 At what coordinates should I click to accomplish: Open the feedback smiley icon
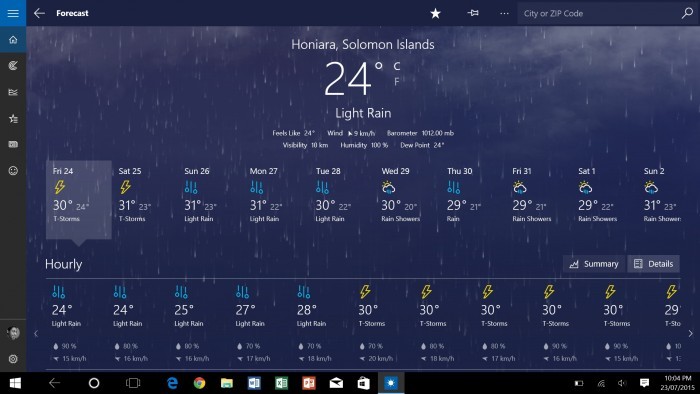(x=13, y=170)
